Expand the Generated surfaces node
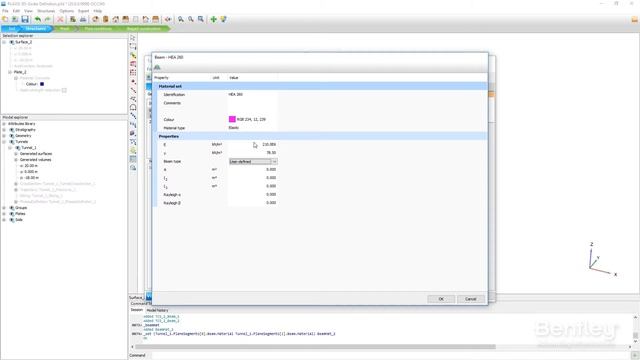The height and width of the screenshot is (360, 640). point(16,154)
